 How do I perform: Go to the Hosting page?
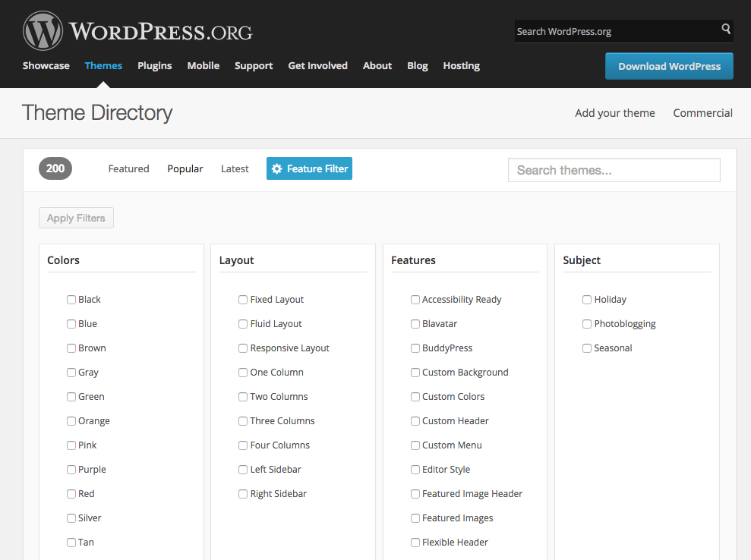(x=461, y=65)
